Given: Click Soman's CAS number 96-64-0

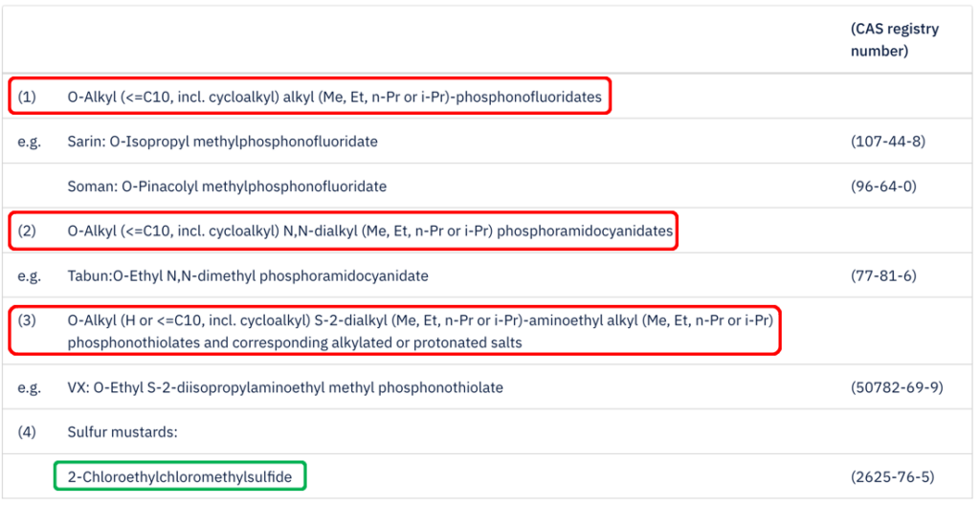Looking at the screenshot, I should (x=883, y=186).
